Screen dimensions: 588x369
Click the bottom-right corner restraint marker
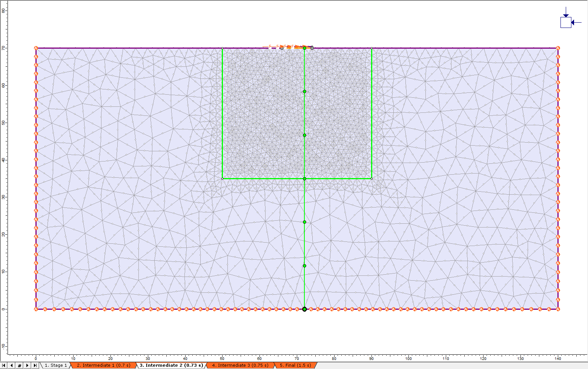pyautogui.click(x=558, y=309)
